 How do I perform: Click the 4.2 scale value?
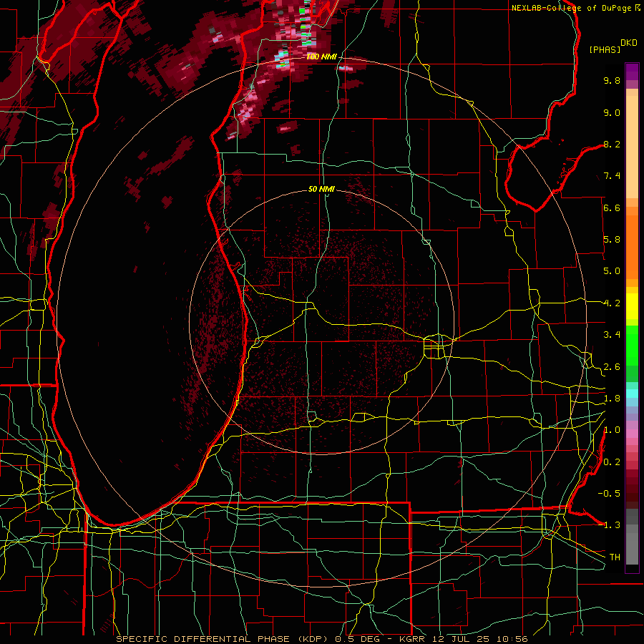coord(612,303)
